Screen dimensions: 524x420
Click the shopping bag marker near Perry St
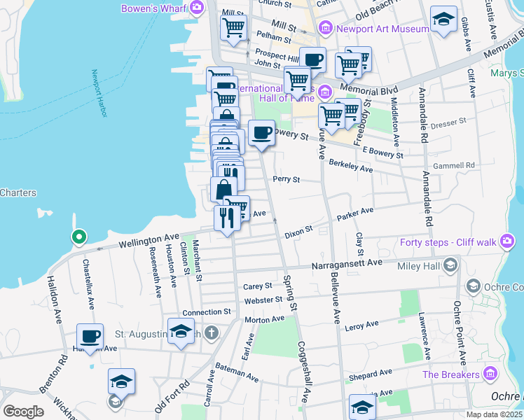(223, 190)
